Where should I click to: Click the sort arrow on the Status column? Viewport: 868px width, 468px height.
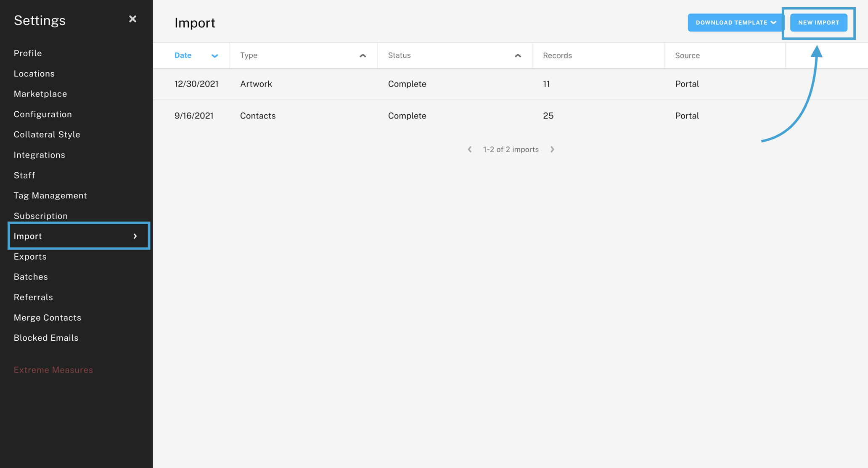517,55
